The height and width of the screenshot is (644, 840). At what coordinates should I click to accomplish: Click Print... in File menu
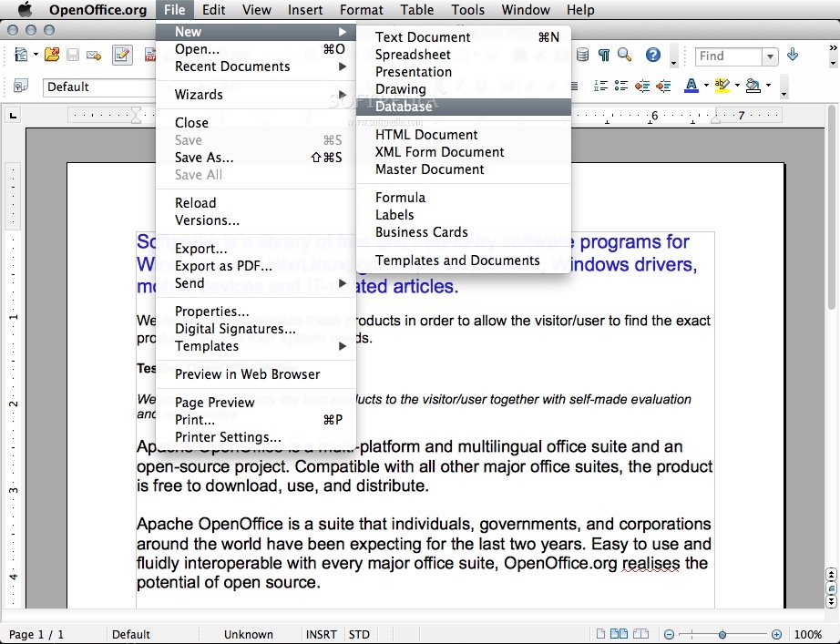pos(256,420)
